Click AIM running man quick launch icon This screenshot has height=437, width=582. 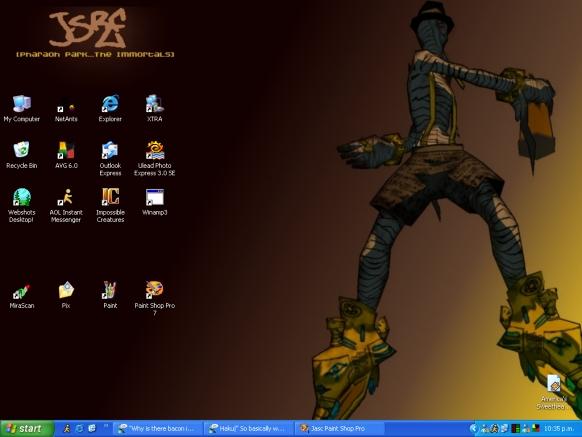coord(67,428)
